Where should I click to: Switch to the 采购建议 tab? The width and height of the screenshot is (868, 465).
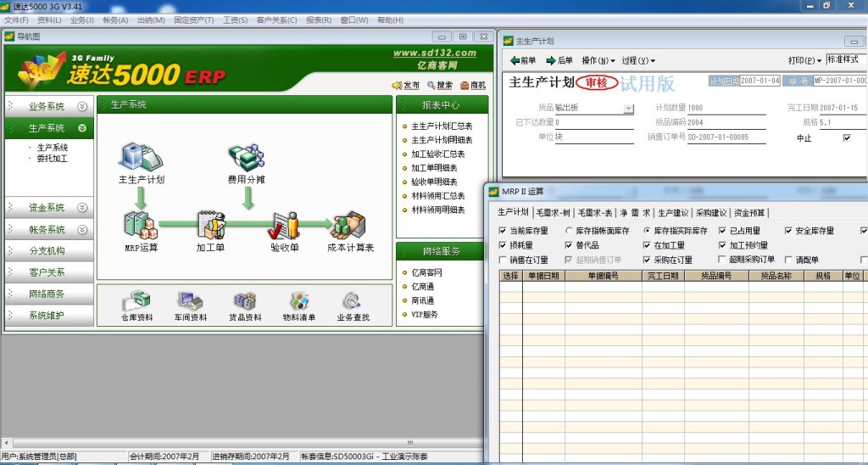coord(711,213)
